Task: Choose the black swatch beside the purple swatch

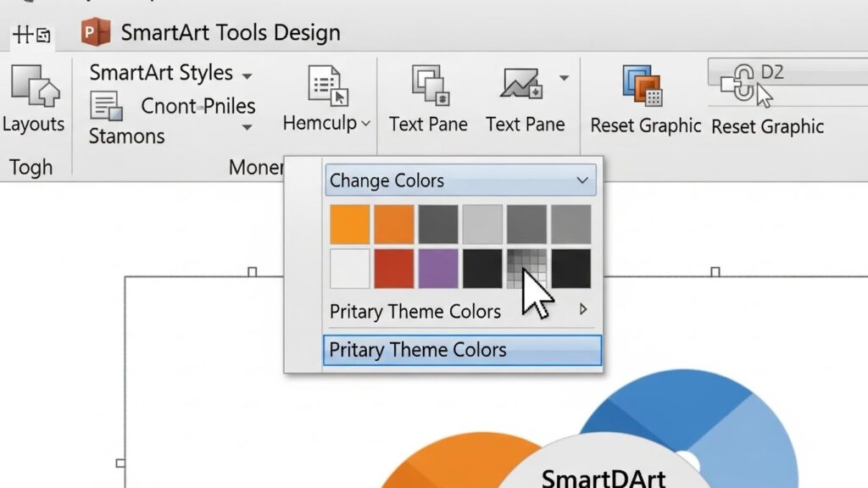Action: pyautogui.click(x=482, y=269)
